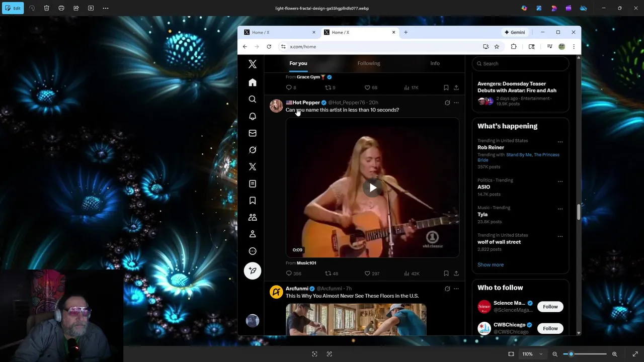644x362 pixels.
Task: Click the compose Post button
Action: (253, 270)
